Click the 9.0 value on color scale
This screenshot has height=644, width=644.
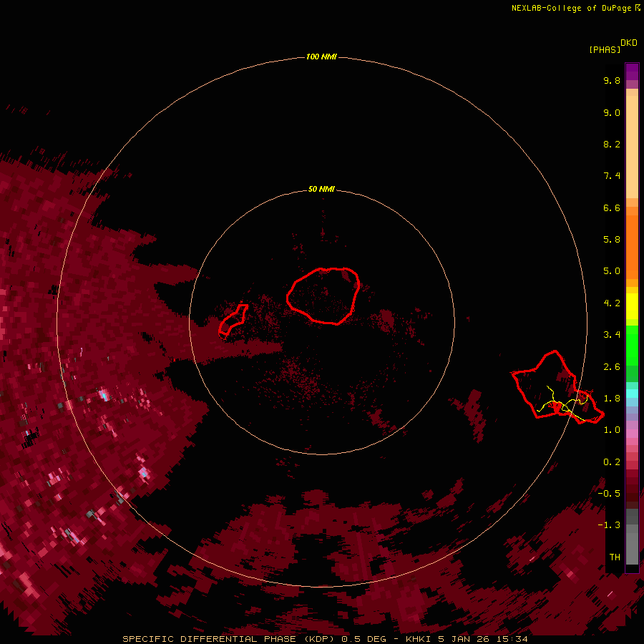pos(612,112)
